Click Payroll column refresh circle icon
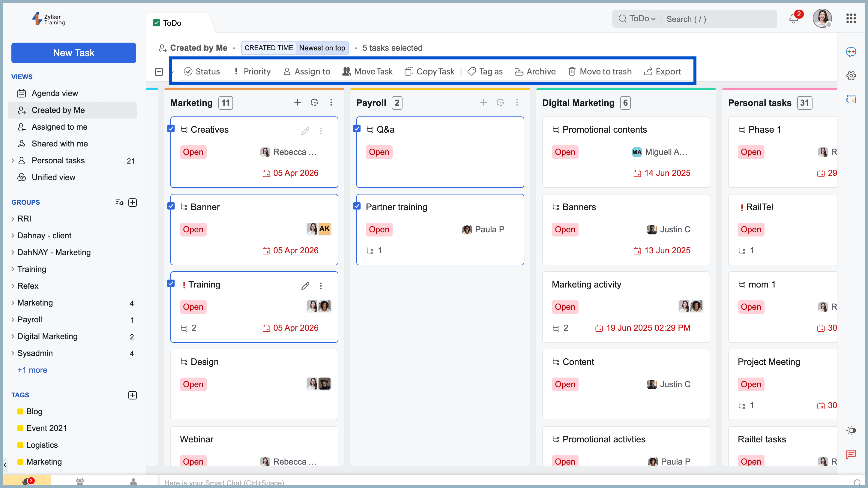 pos(500,102)
